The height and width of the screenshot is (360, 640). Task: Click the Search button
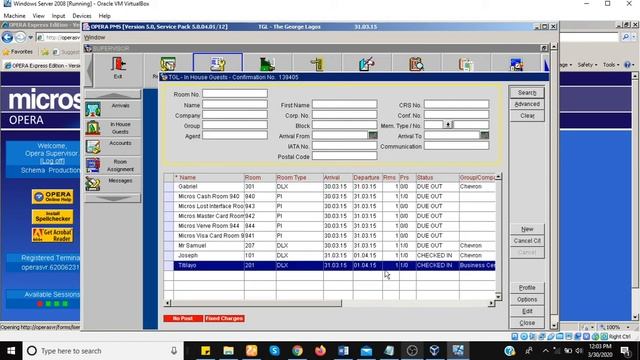click(x=527, y=93)
